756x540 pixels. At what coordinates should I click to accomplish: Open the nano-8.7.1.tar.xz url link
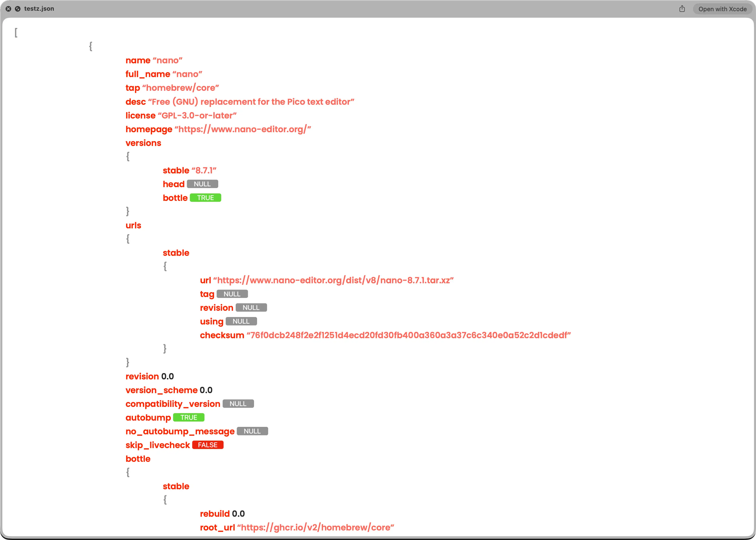point(334,280)
